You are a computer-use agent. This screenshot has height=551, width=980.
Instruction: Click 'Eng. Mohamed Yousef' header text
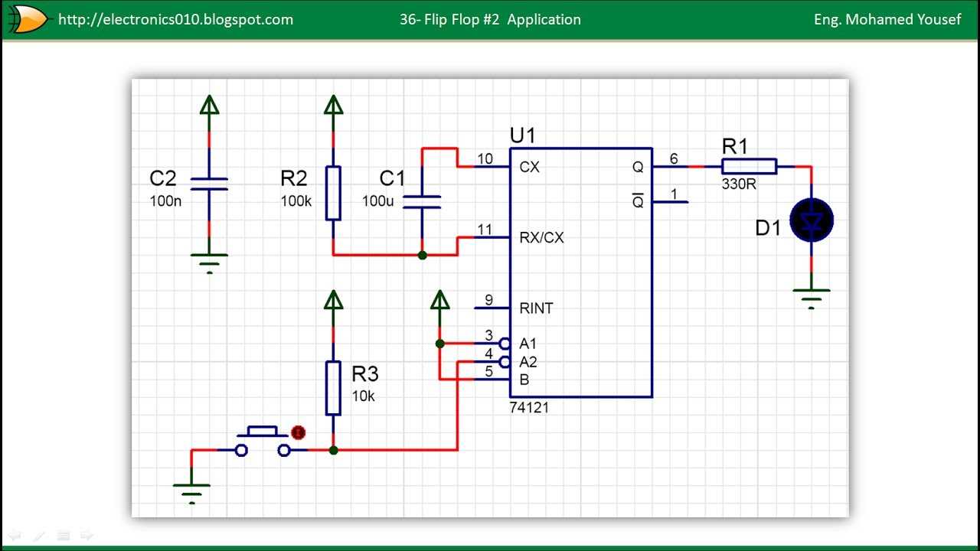coord(887,20)
